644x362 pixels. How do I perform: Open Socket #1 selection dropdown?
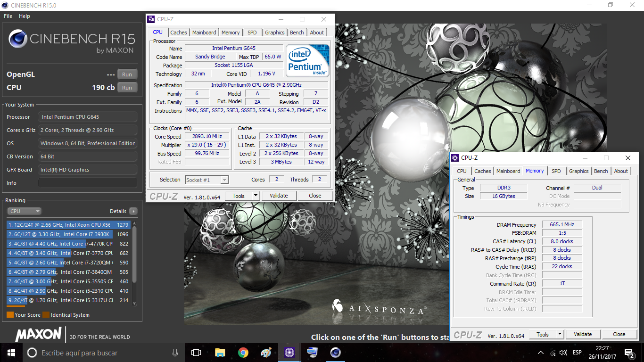click(x=206, y=180)
